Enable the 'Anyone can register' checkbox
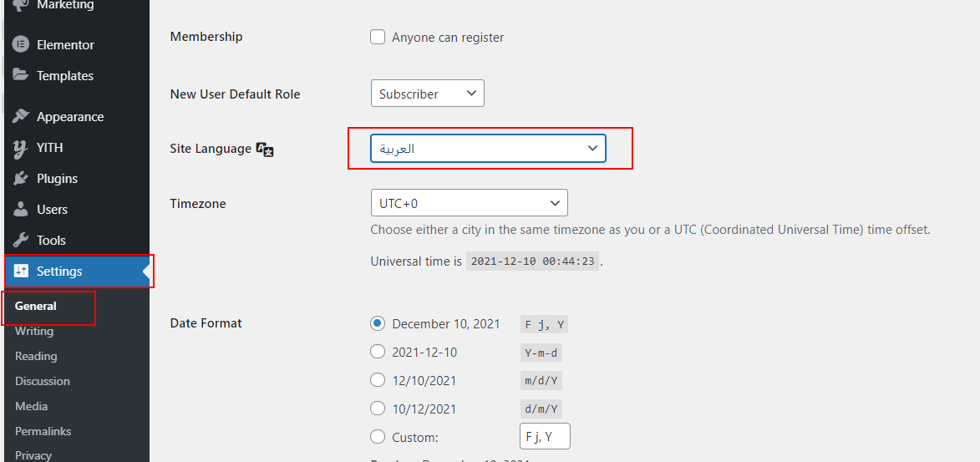Viewport: 980px width, 462px height. point(378,38)
